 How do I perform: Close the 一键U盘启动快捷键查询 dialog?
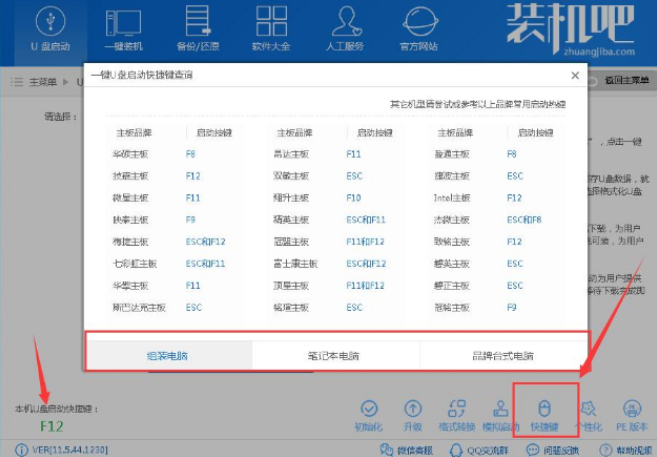(x=574, y=75)
